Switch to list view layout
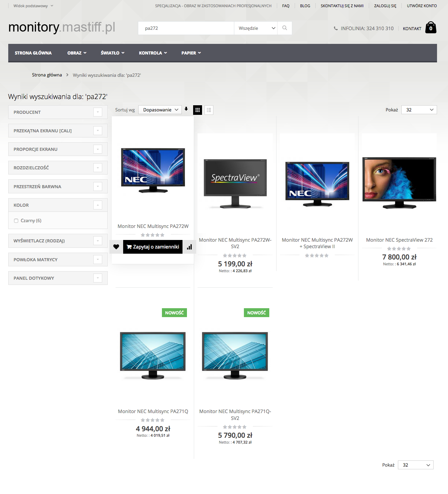This screenshot has height=494, width=448. coord(209,110)
